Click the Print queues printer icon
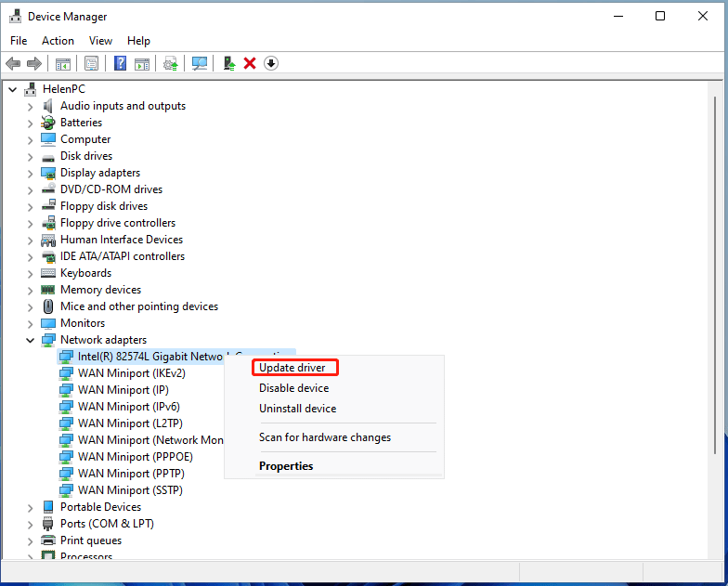The width and height of the screenshot is (728, 586). pos(48,540)
